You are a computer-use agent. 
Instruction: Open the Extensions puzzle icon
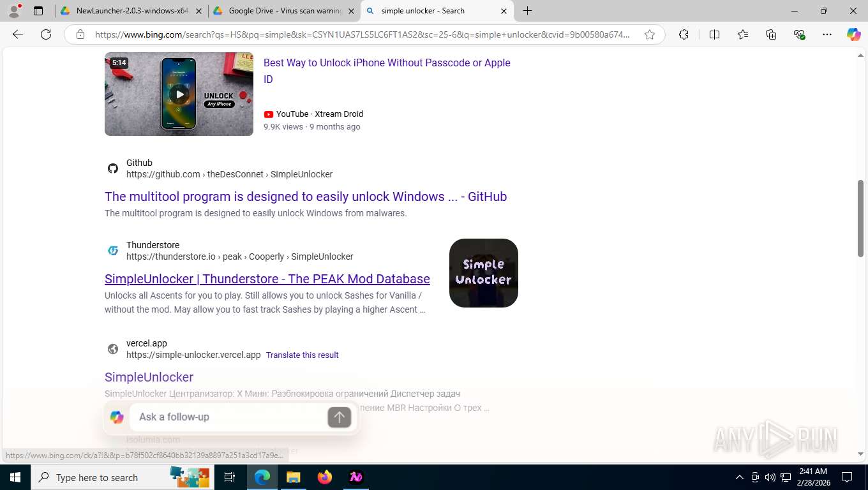tap(684, 34)
